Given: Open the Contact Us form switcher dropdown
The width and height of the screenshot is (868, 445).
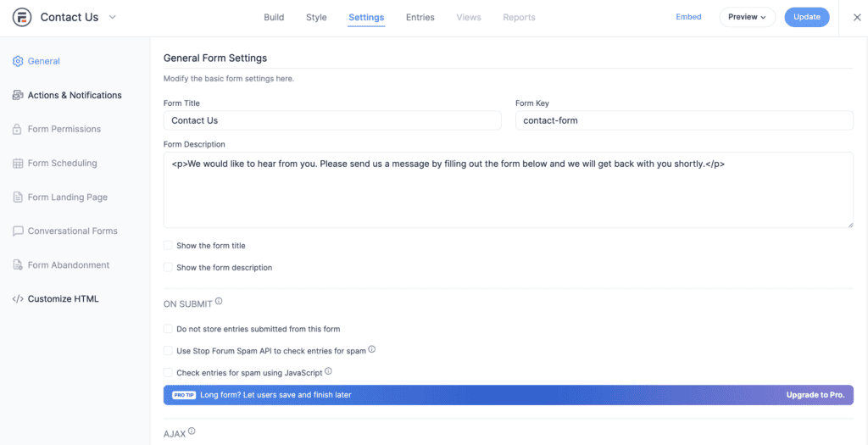Looking at the screenshot, I should coord(113,17).
